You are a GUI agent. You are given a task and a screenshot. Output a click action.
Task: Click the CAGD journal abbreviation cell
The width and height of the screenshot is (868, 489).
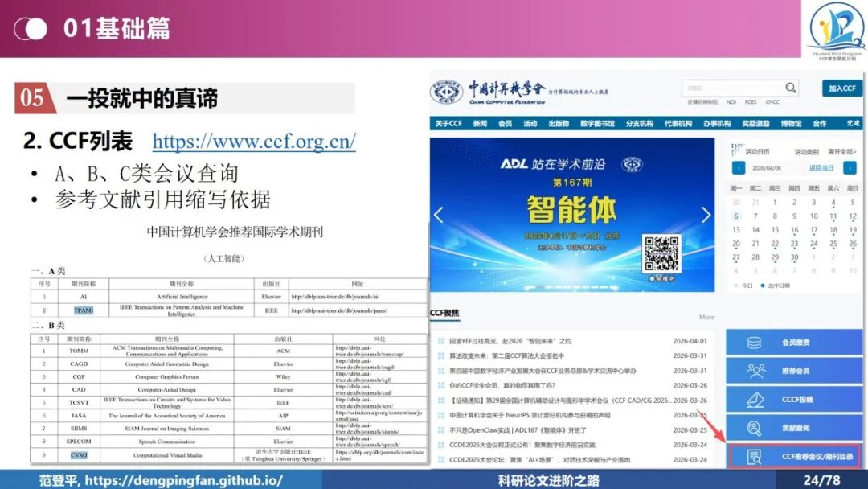79,364
